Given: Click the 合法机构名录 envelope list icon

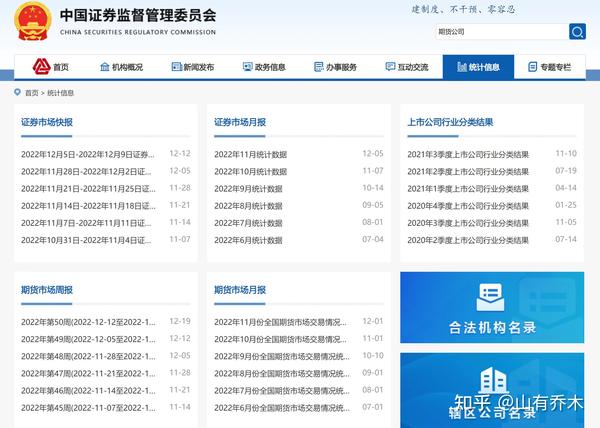Looking at the screenshot, I should pos(491,297).
